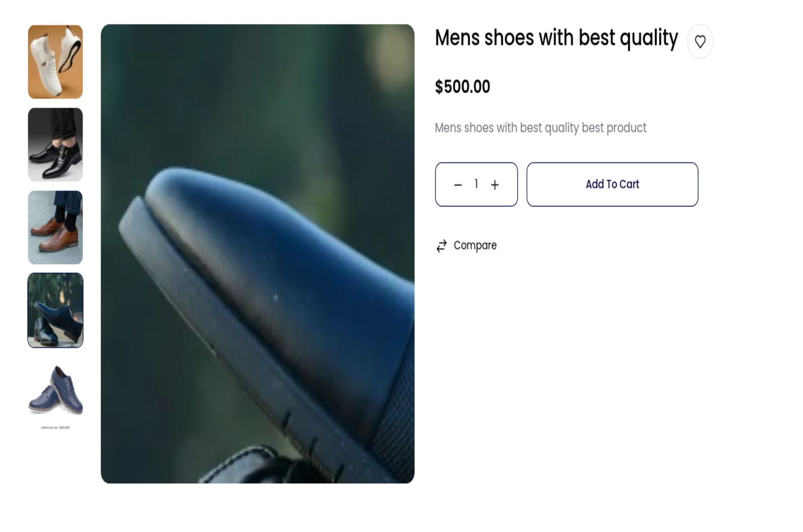
Task: Choose the highlighted blue shoes outdoor thumbnail
Action: [55, 311]
